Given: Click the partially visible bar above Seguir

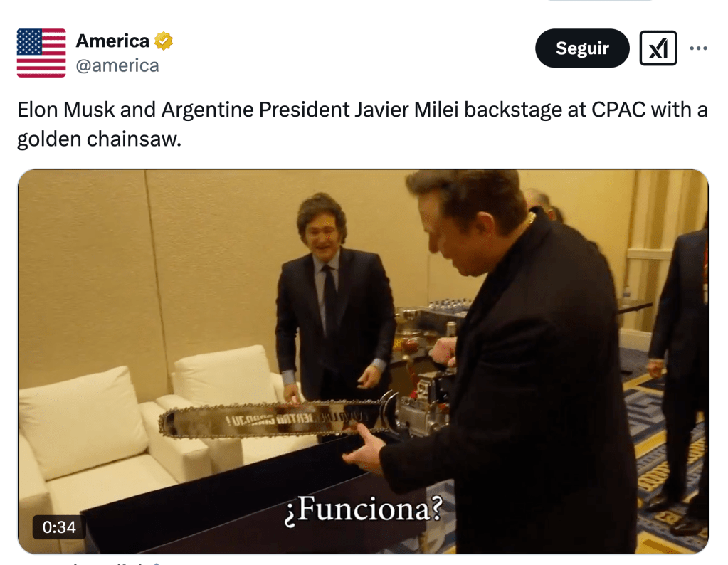Looking at the screenshot, I should point(601,1).
